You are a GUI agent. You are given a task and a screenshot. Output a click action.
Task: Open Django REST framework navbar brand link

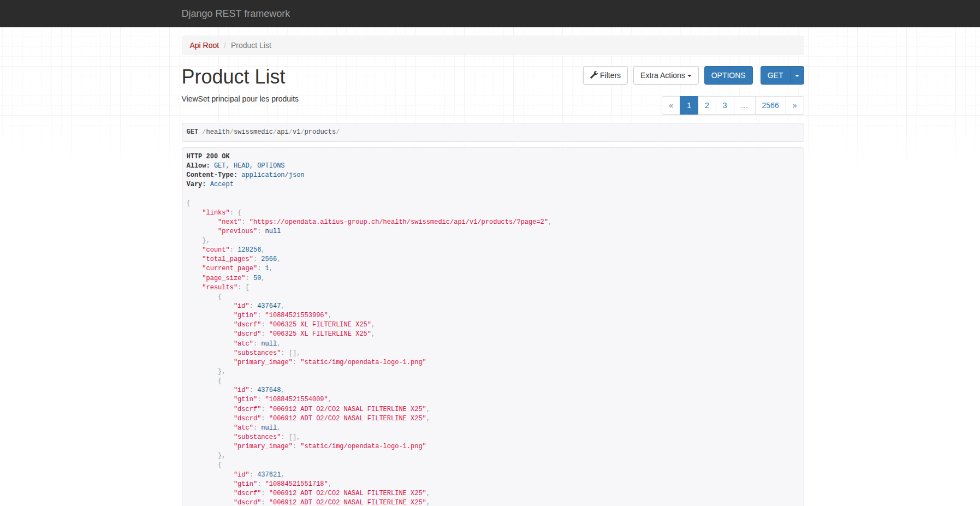[x=235, y=14]
